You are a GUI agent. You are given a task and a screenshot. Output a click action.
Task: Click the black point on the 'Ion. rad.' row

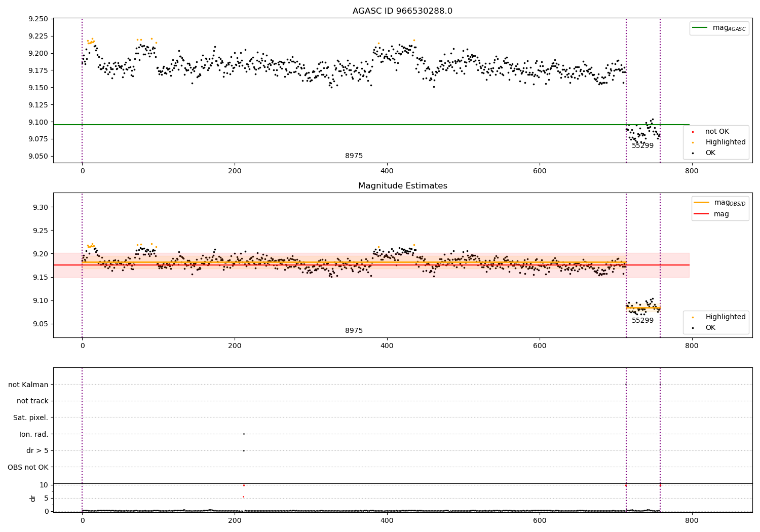coord(244,434)
